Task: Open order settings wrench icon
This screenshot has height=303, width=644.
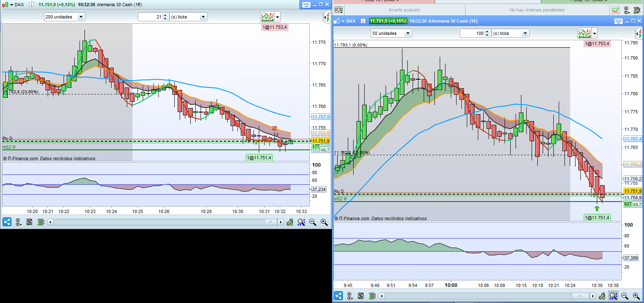Action: [x=637, y=10]
